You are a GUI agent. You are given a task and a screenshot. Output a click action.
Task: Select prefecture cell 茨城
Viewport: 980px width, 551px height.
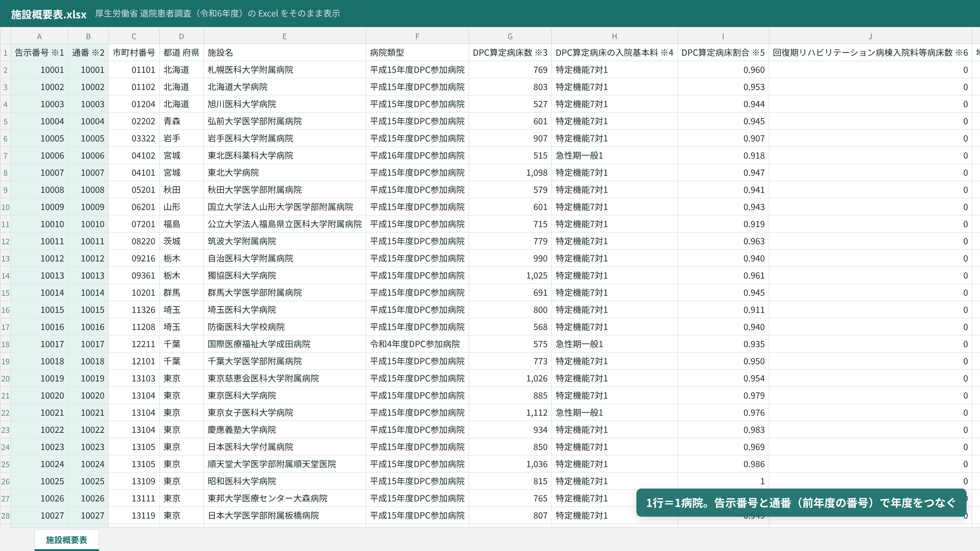[182, 241]
